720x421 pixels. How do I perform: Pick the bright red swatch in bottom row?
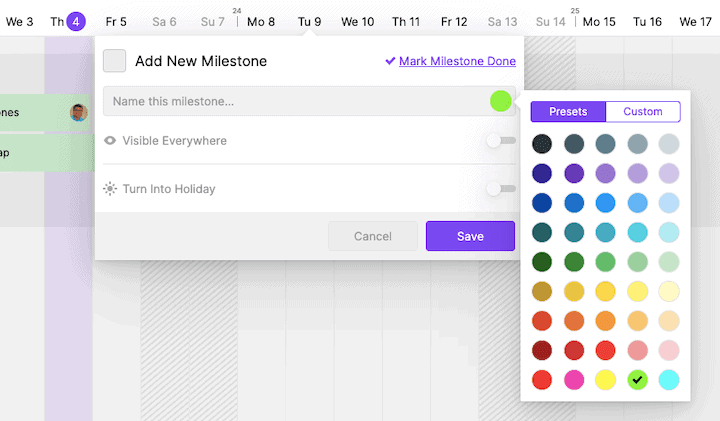tap(542, 380)
